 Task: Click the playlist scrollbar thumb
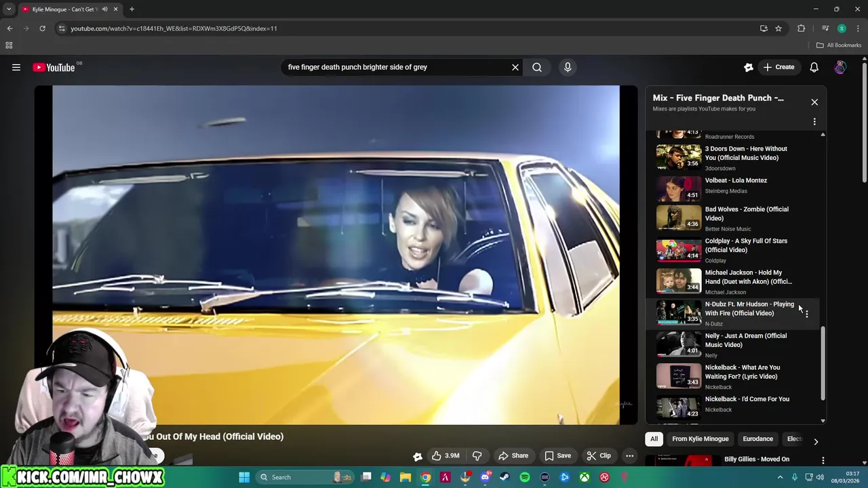[823, 363]
